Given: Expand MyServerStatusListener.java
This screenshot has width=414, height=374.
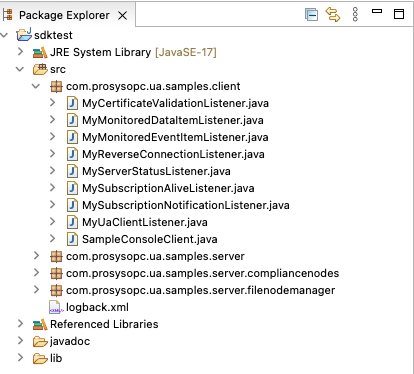Looking at the screenshot, I should (53, 171).
